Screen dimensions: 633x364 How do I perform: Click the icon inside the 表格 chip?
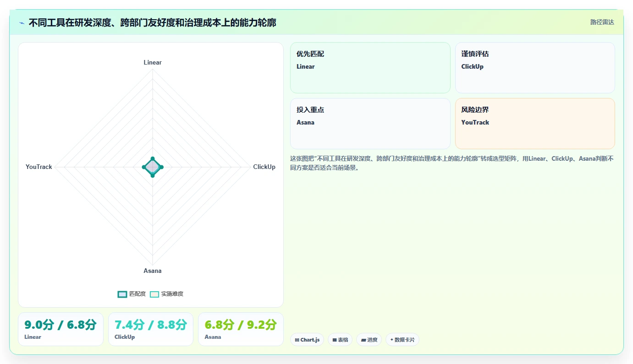tap(335, 340)
